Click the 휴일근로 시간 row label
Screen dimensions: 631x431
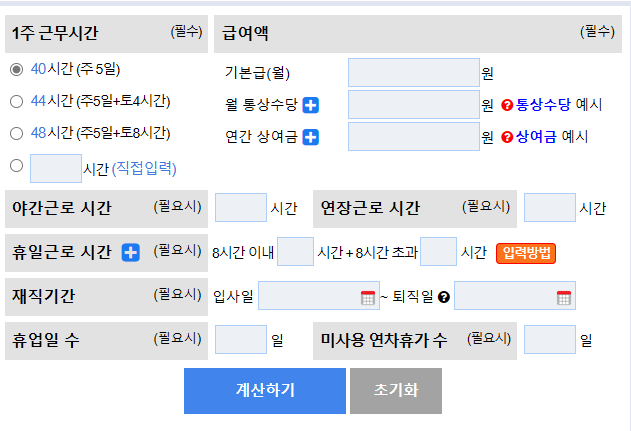[62, 252]
